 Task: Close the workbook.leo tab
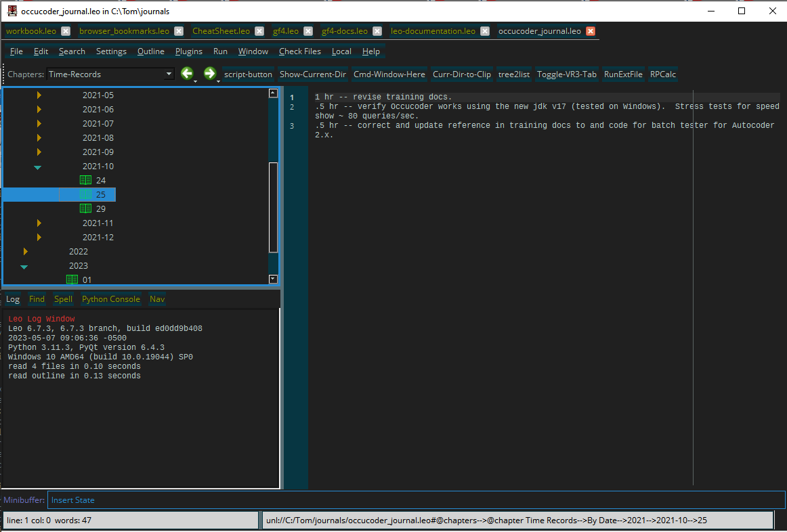point(66,31)
